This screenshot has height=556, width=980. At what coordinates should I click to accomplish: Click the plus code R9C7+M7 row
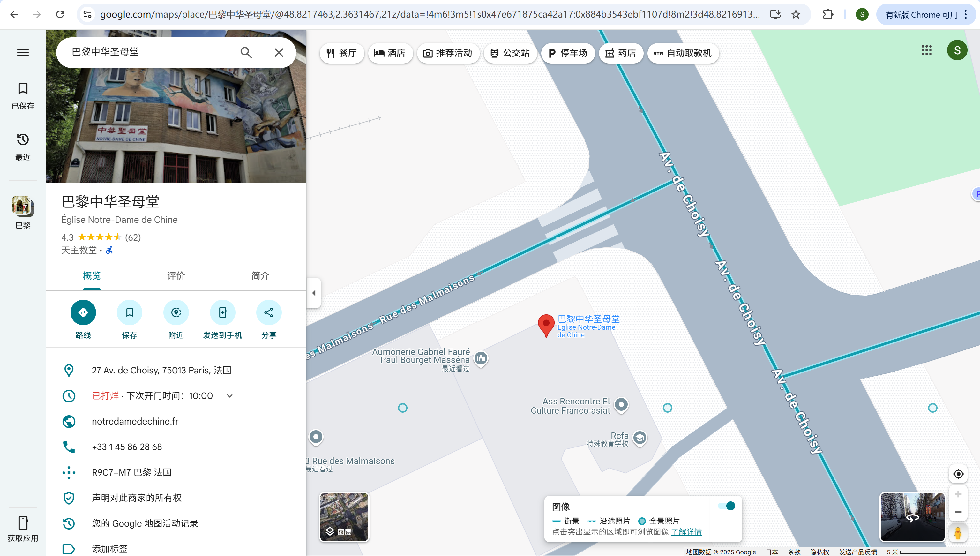pos(176,472)
